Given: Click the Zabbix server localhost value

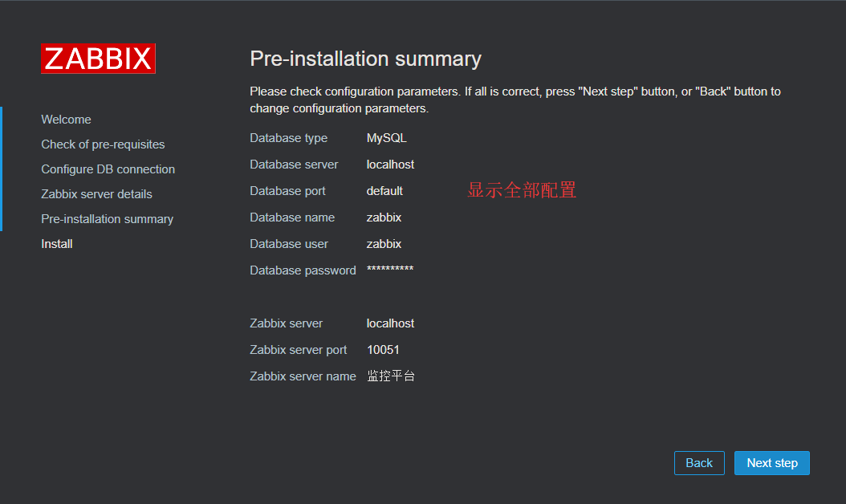Looking at the screenshot, I should tap(390, 323).
